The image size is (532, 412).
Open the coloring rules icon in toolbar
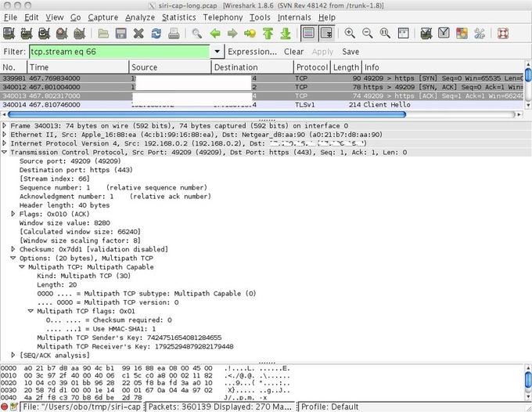coord(460,34)
